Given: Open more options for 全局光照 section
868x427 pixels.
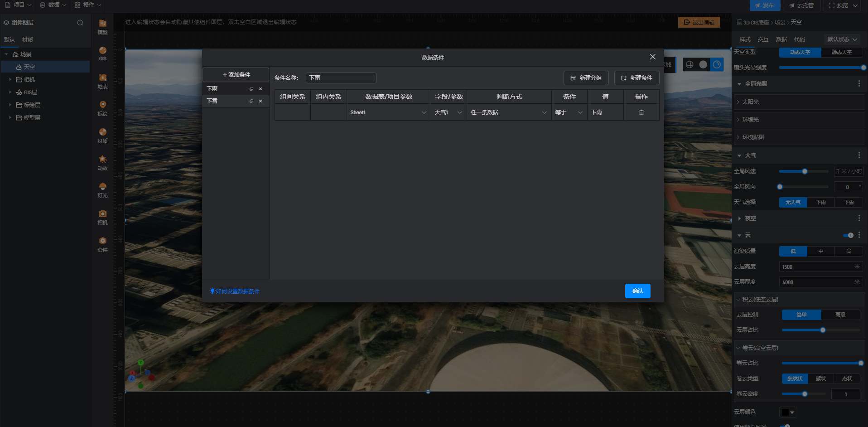Looking at the screenshot, I should tap(859, 83).
